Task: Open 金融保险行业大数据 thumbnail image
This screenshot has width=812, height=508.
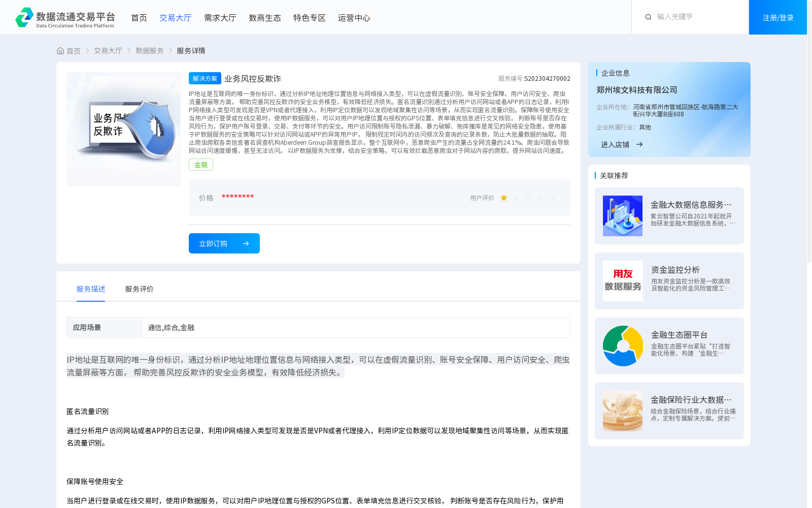Action: point(623,411)
